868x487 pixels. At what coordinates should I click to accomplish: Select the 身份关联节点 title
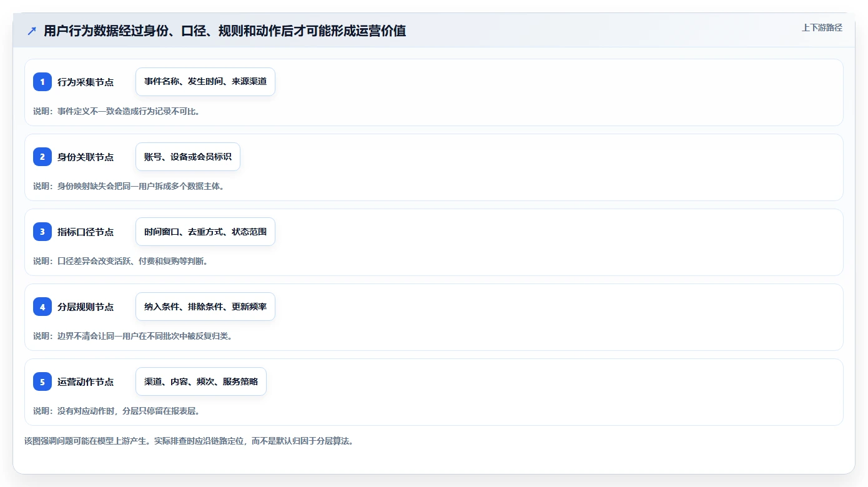click(86, 157)
